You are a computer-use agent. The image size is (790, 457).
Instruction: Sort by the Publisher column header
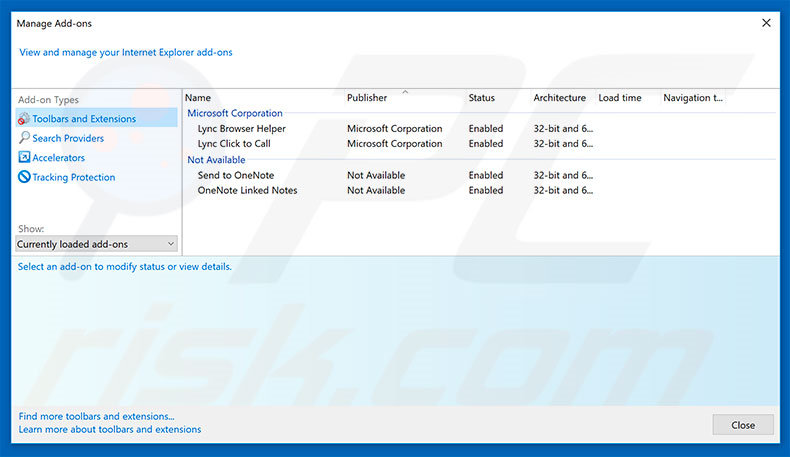pos(367,98)
